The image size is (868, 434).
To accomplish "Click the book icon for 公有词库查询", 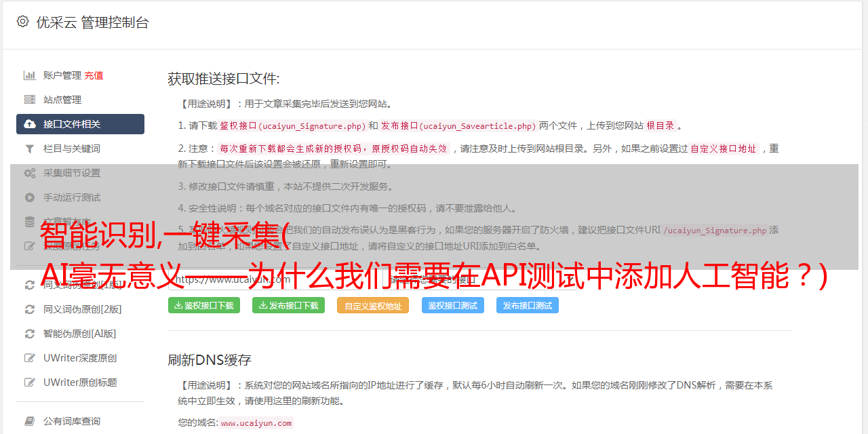I will click(30, 421).
